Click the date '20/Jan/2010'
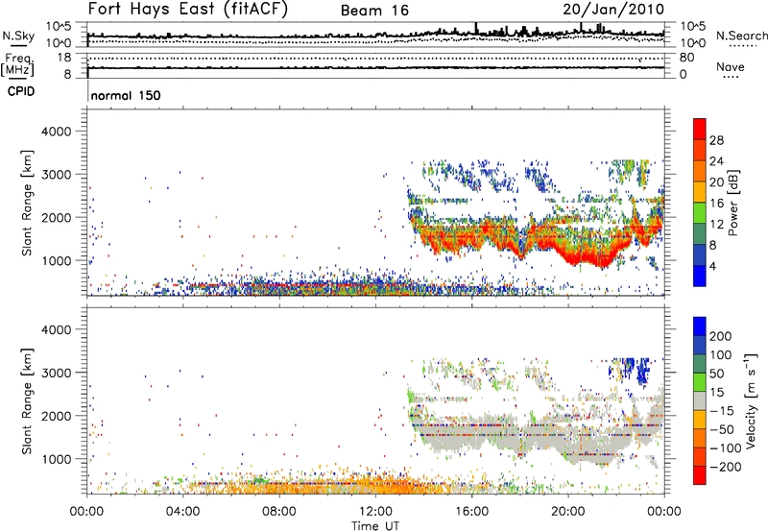Image resolution: width=768 pixels, height=532 pixels. click(x=613, y=10)
